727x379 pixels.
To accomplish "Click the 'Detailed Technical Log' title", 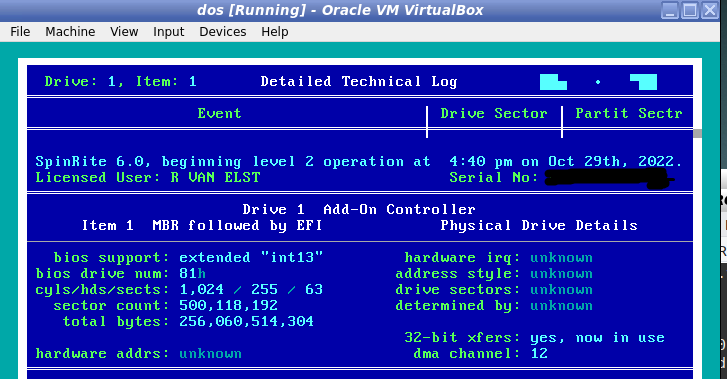I will point(359,82).
